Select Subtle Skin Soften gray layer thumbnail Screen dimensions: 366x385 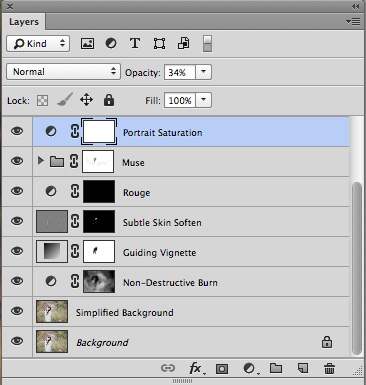[52, 221]
